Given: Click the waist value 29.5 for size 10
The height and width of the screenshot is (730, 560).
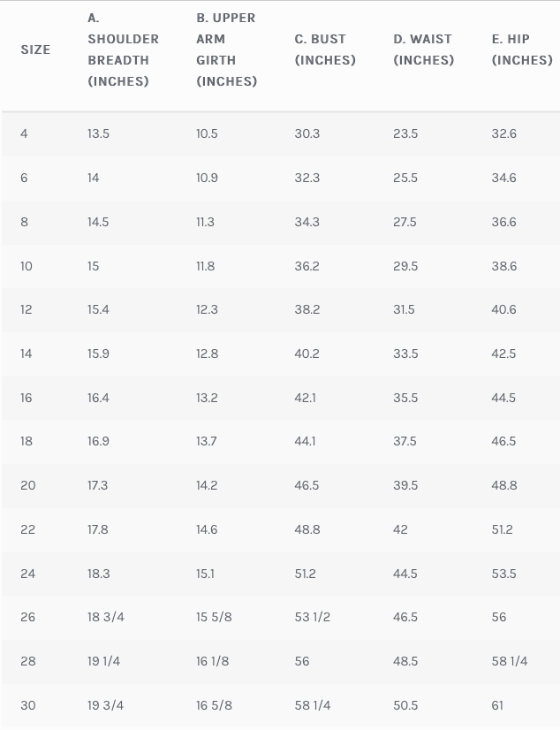Looking at the screenshot, I should click(405, 266).
